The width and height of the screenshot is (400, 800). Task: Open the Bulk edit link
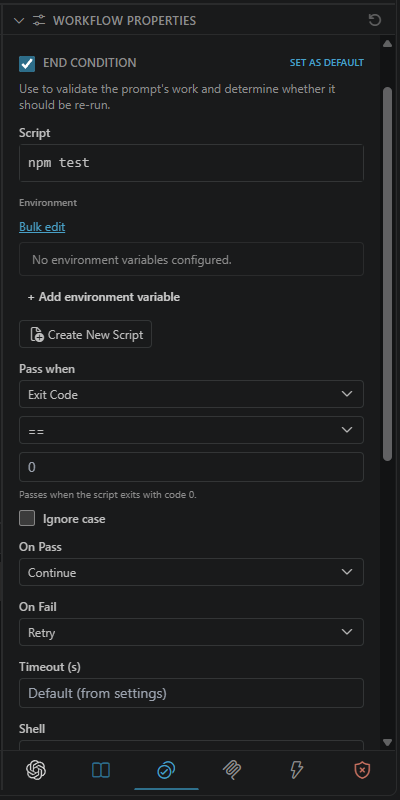[x=42, y=227]
